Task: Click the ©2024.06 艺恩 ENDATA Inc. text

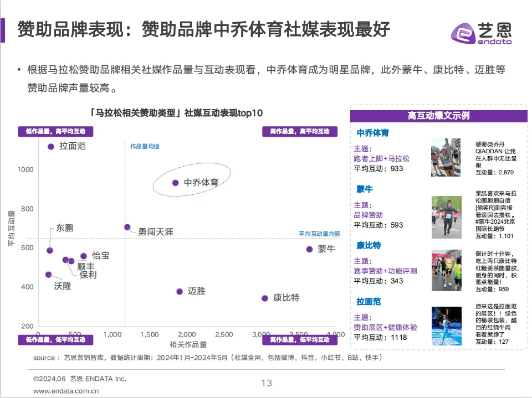Action: [80, 379]
